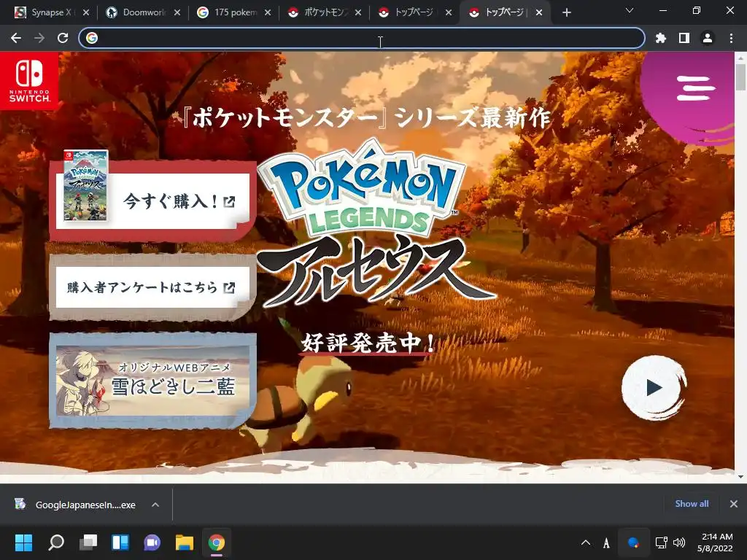Open Task View on the taskbar

click(x=88, y=542)
